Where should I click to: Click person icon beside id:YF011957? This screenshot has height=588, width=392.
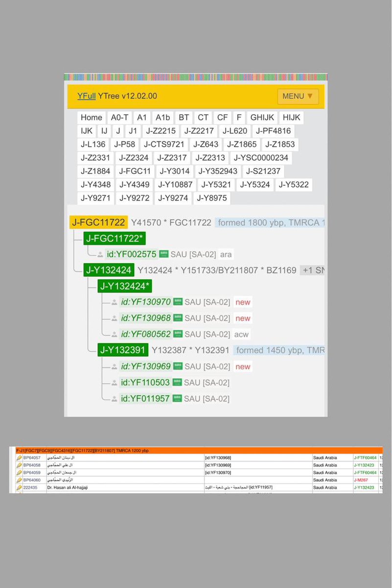(x=115, y=399)
